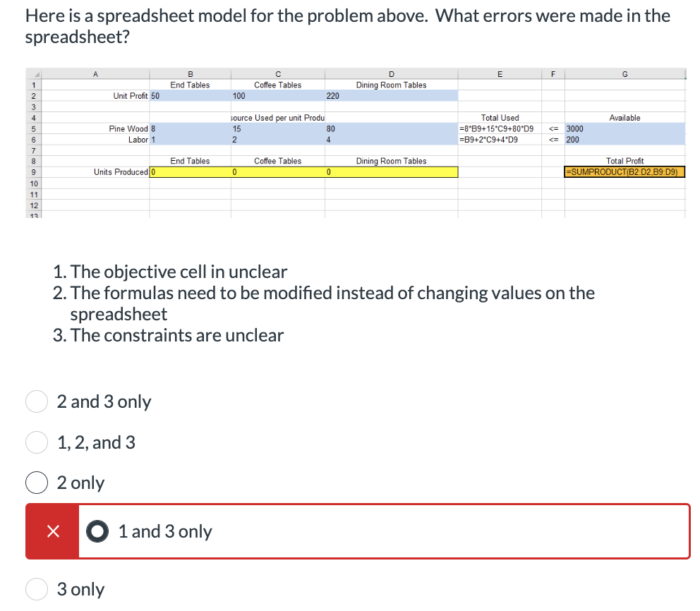
Task: Select column header B in the spreadsheet
Action: tap(189, 73)
